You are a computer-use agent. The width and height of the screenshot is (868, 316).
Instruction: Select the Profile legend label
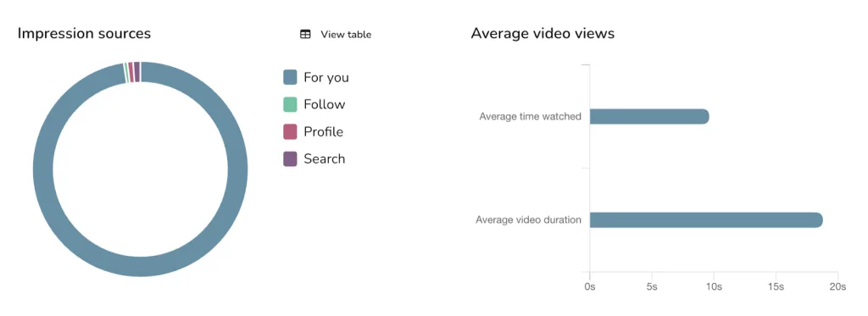click(323, 131)
